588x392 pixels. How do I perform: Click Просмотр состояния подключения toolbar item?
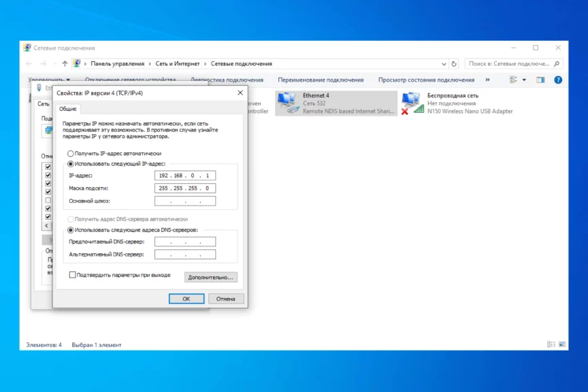click(x=426, y=80)
